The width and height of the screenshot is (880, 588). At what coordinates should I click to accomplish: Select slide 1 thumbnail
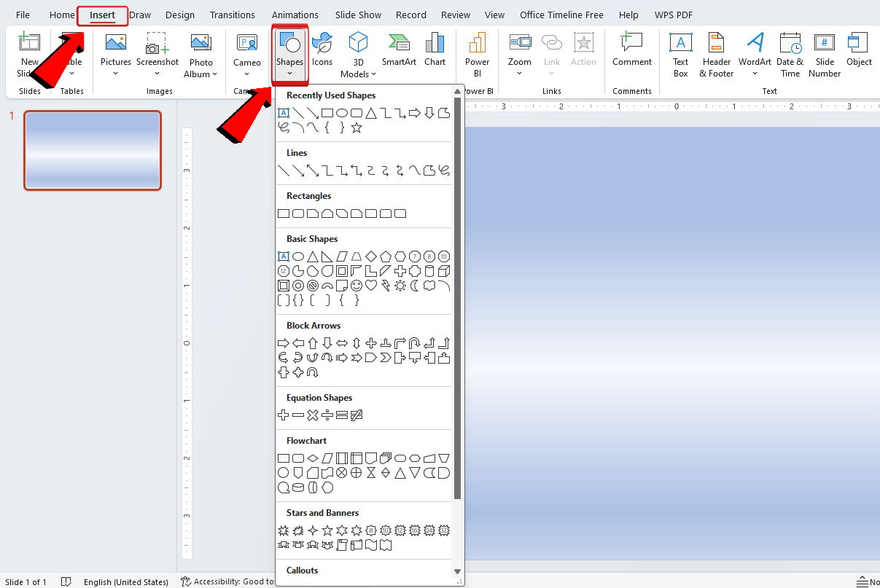pos(93,150)
